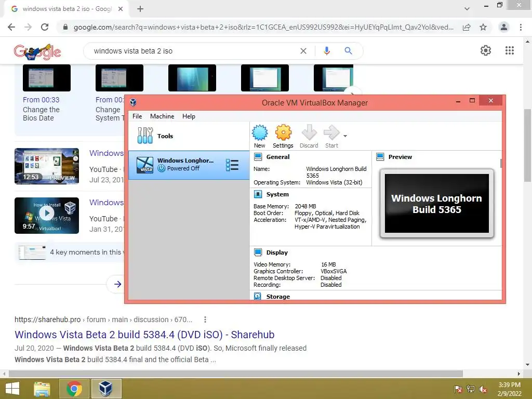Search by voice microphone icon
Image resolution: width=532 pixels, height=399 pixels.
click(x=326, y=51)
